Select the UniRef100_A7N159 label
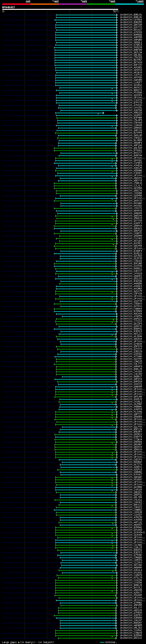Viewport: 146px width, 644px height. click(x=131, y=517)
